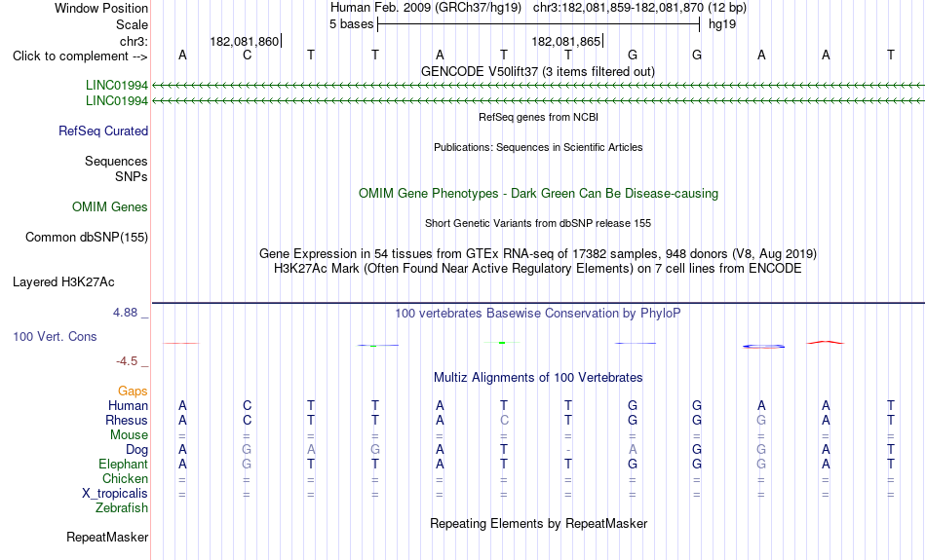926x560 pixels.
Task: Open 'Multiz Alignments of 100 Vertebrates' title
Action: point(538,377)
